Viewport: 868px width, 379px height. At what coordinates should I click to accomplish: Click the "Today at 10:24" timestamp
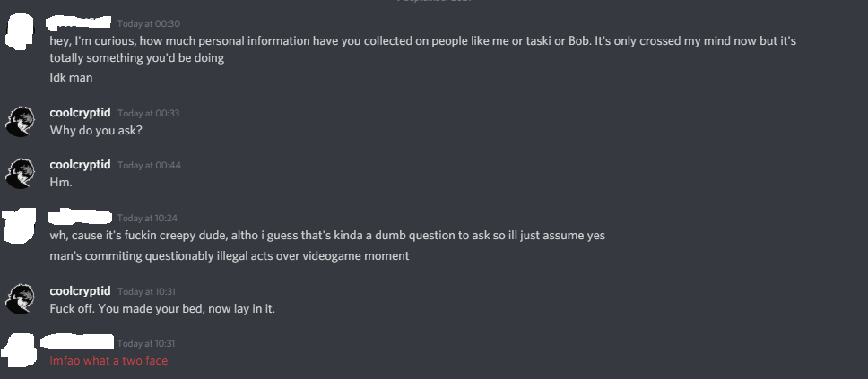coord(148,218)
